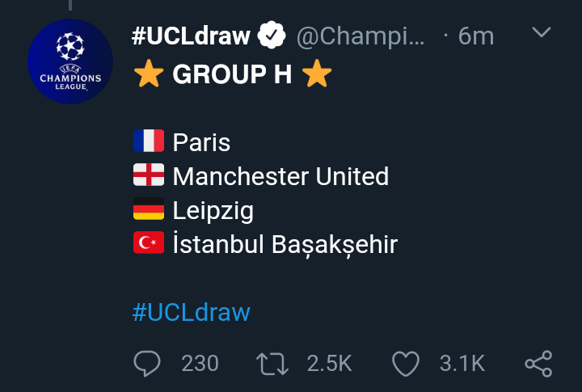This screenshot has width=582, height=392.
Task: Click the #UCLdraw account display name
Action: 191,36
